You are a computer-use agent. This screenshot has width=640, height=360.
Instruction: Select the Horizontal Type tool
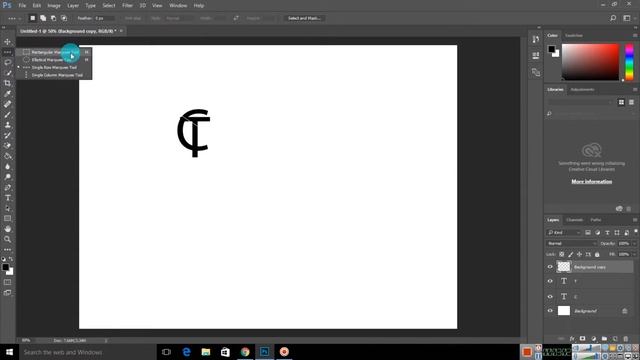[x=7, y=198]
